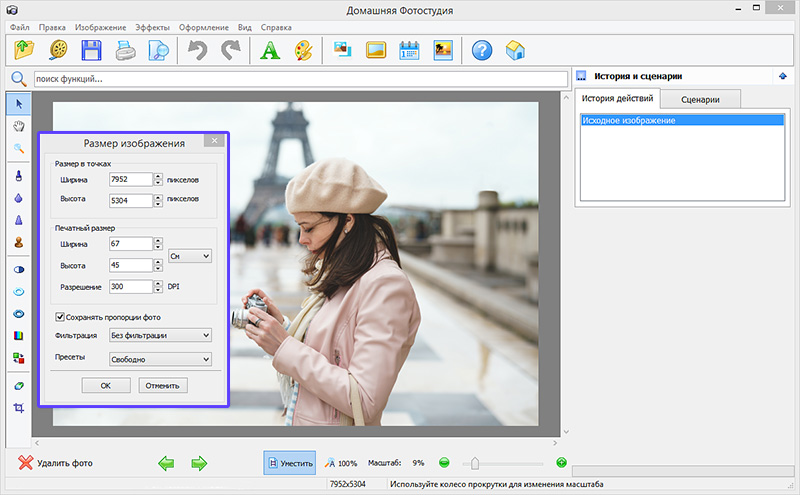
Task: Select the stamp clone tool
Action: (x=19, y=242)
